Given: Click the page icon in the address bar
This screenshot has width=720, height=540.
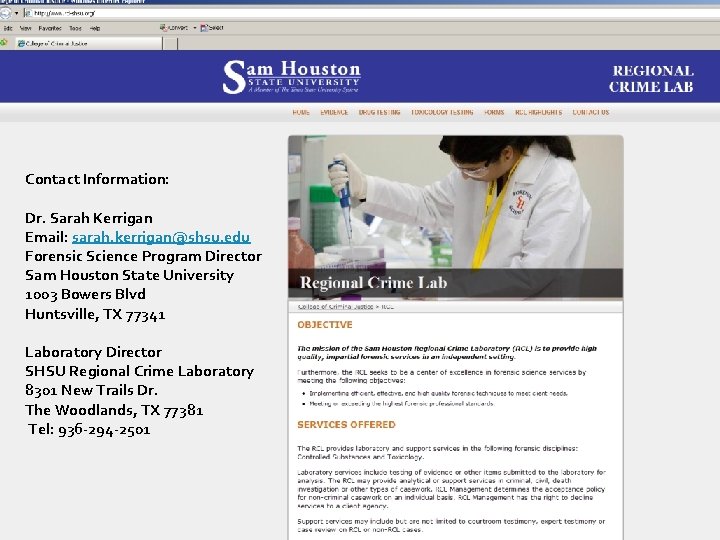Looking at the screenshot, I should (28, 13).
